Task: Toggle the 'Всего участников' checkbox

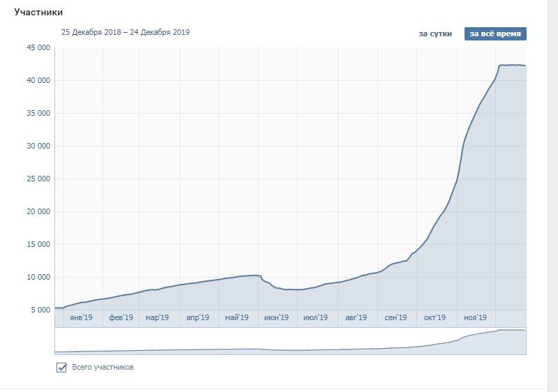Action: (x=61, y=368)
